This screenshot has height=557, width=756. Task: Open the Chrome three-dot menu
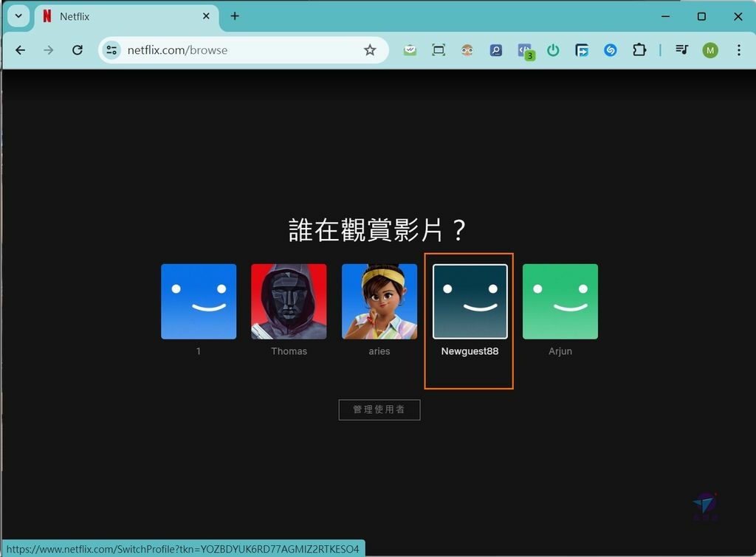coord(738,50)
